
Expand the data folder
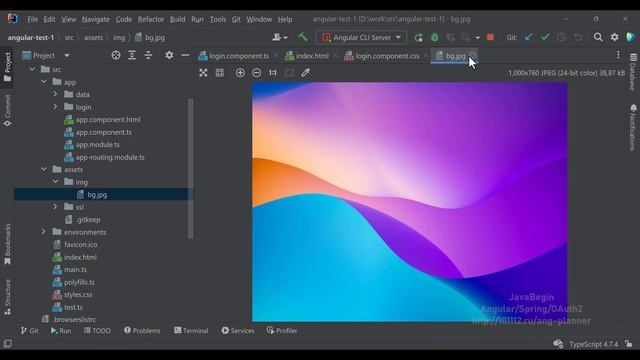click(x=55, y=94)
